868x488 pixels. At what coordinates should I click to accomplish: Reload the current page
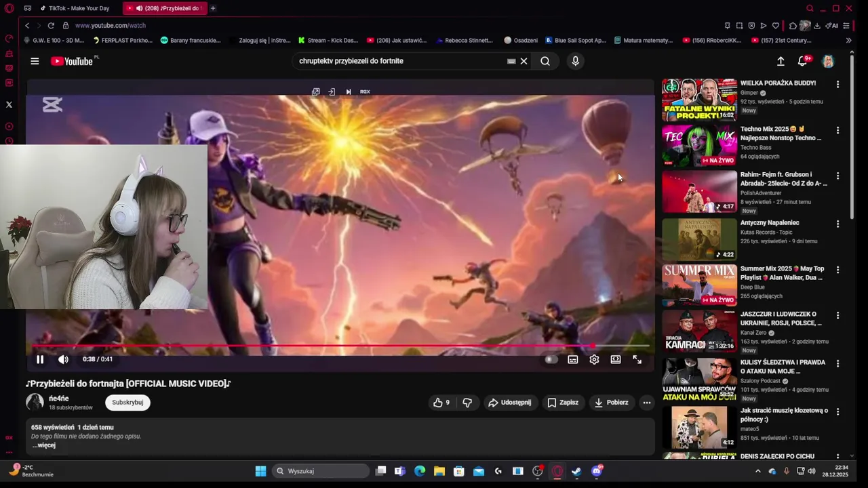tap(51, 26)
